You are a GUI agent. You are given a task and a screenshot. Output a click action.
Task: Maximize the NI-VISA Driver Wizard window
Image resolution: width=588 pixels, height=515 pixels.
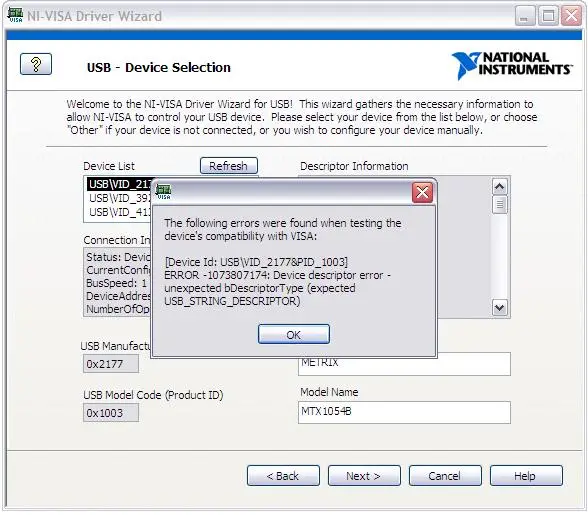click(x=548, y=16)
